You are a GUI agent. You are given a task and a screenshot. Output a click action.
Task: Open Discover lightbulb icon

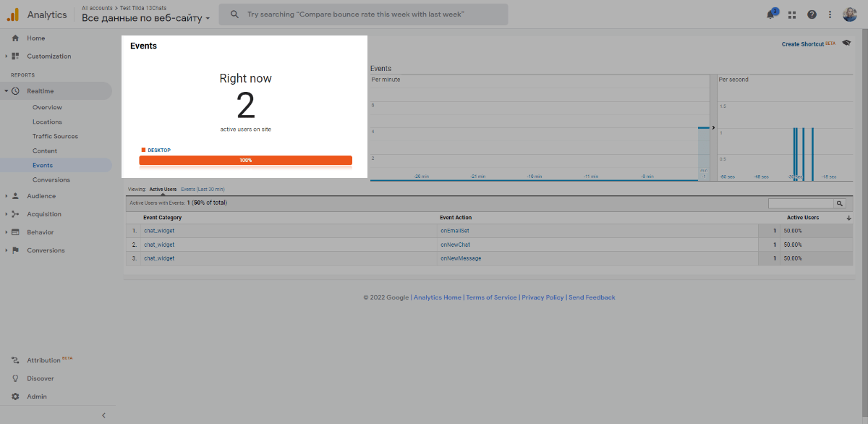pos(15,378)
